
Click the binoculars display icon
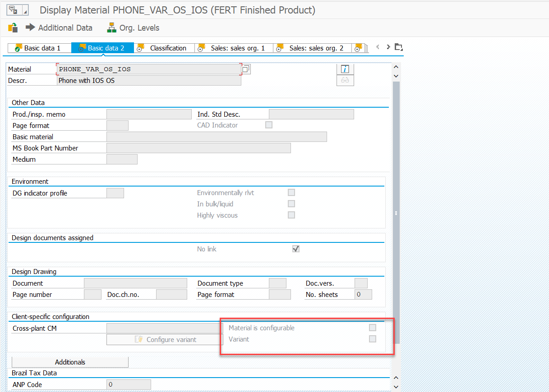click(x=345, y=80)
